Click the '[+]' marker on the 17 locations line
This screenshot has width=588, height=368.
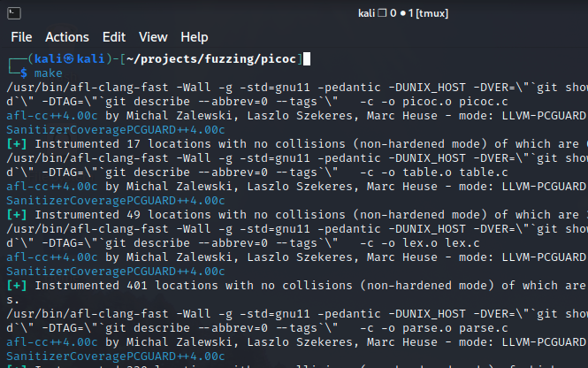coord(17,144)
